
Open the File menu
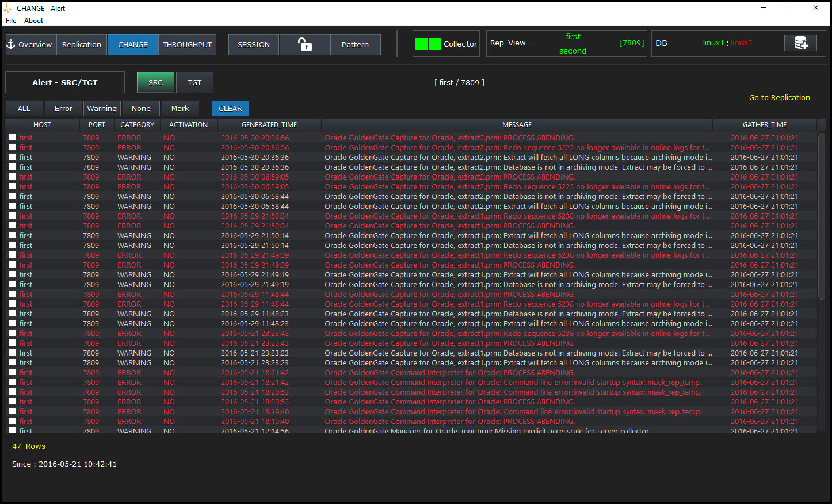point(11,21)
